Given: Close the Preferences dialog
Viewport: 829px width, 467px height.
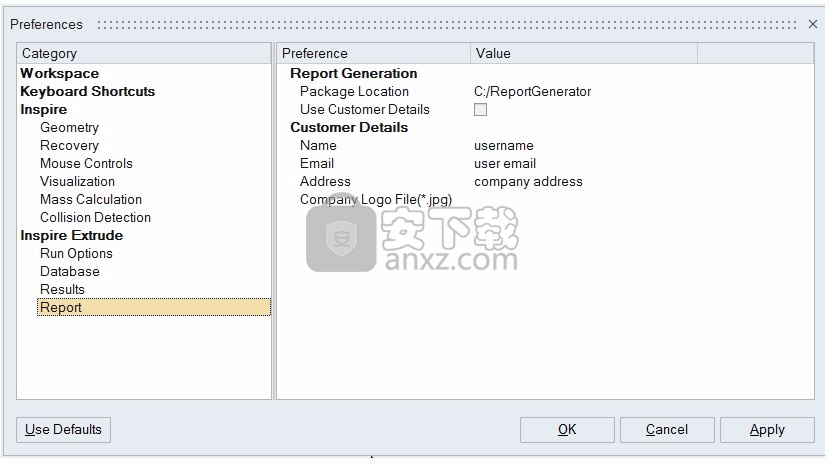Looking at the screenshot, I should click(812, 24).
